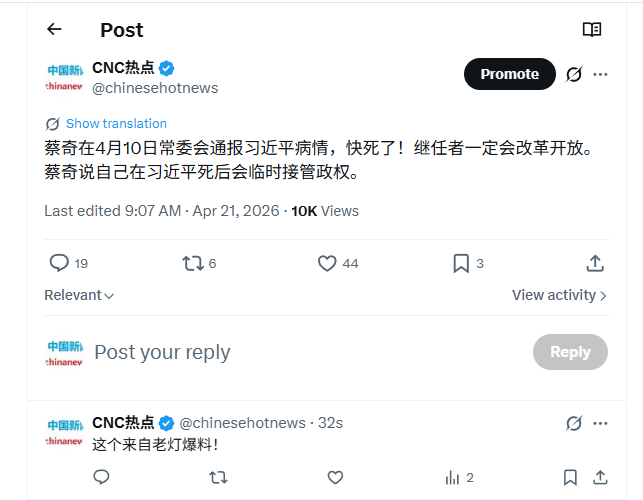Open three-dot menu on the reply
This screenshot has width=643, height=500.
[x=600, y=423]
